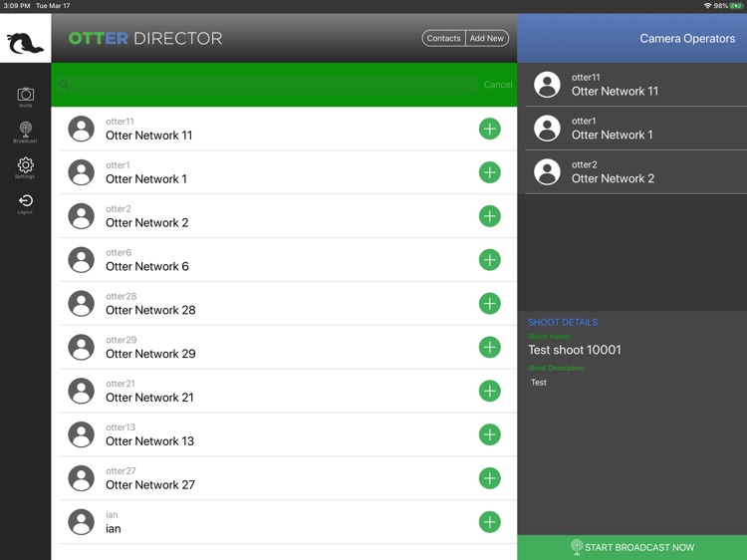747x560 pixels.
Task: Add contact ian with plus icon
Action: pos(489,522)
